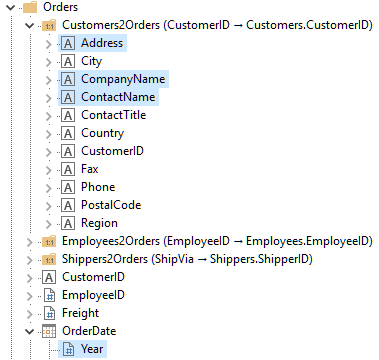This screenshot has height=360, width=379.
Task: Expand the Shippers2Orders node
Action: (30, 260)
